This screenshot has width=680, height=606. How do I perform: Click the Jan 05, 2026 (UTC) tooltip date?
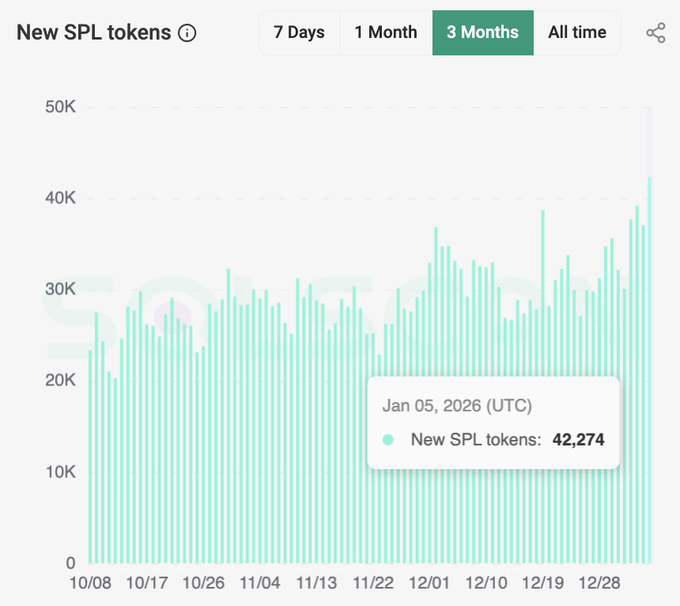[457, 405]
